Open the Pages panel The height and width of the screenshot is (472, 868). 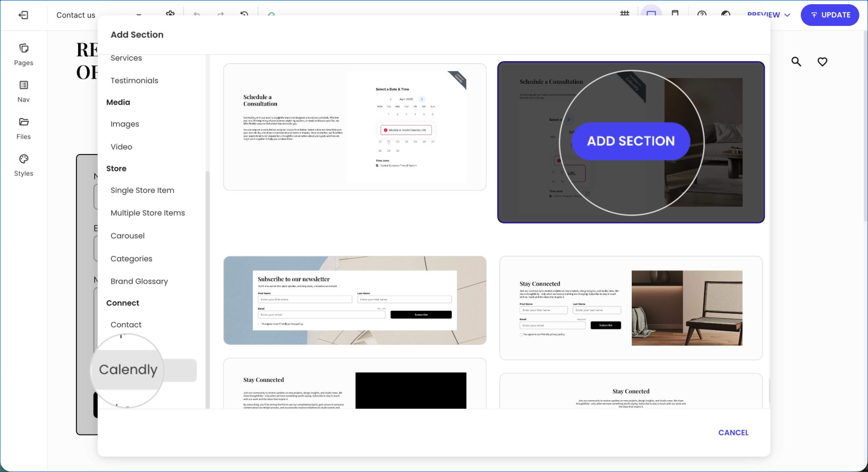pyautogui.click(x=24, y=55)
